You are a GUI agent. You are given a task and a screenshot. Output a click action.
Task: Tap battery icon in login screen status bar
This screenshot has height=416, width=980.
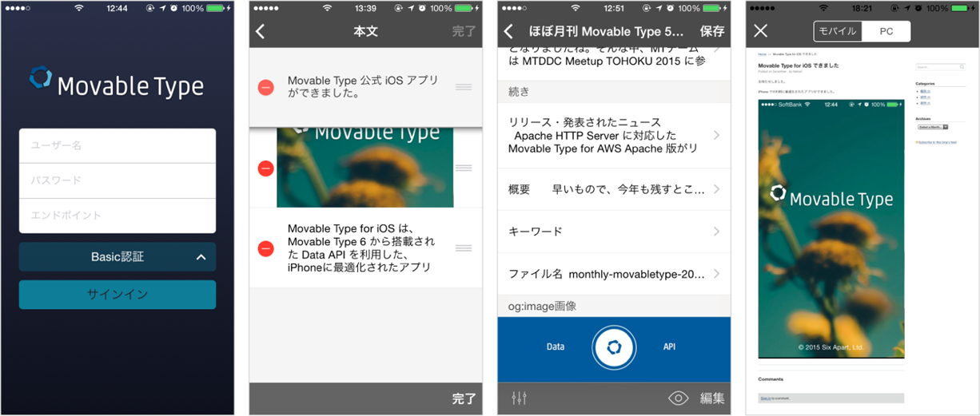tap(217, 8)
